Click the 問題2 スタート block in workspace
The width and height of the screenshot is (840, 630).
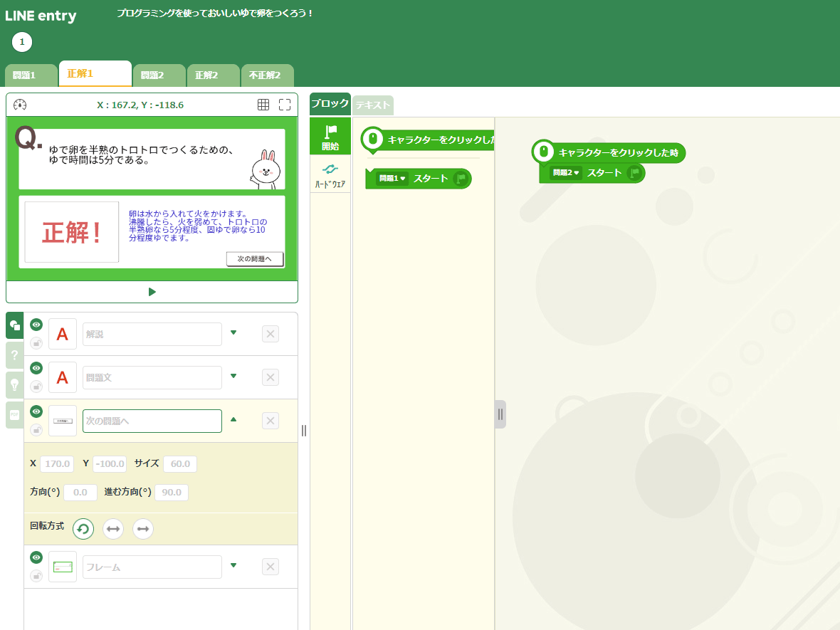(592, 173)
